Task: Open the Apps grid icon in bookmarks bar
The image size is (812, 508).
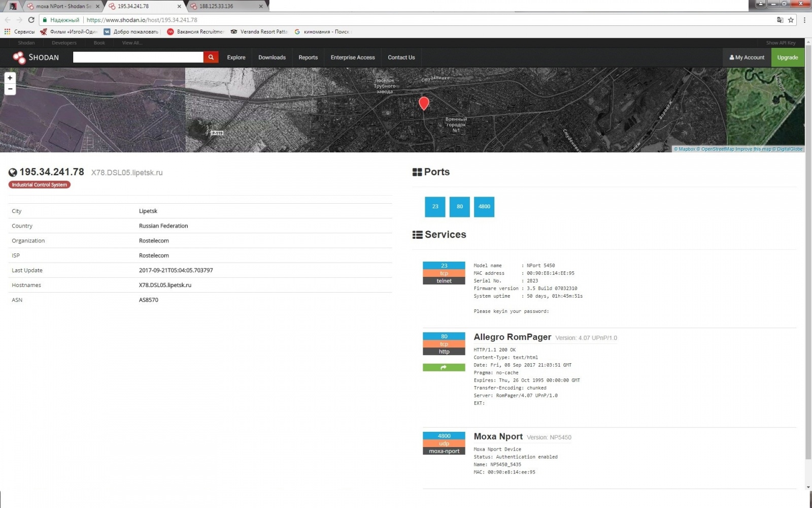Action: click(x=7, y=31)
